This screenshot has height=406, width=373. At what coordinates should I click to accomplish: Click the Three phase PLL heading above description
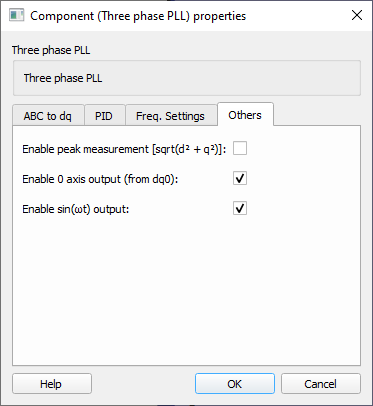coord(51,50)
